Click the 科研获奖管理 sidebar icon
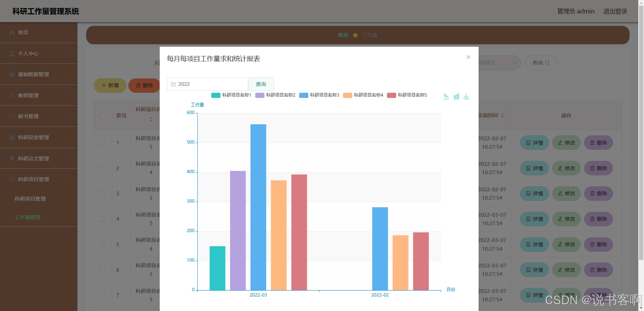644x311 pixels. (x=12, y=138)
